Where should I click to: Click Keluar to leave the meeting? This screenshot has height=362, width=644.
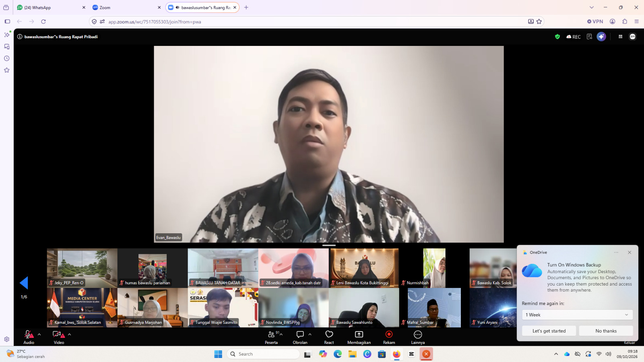(630, 343)
